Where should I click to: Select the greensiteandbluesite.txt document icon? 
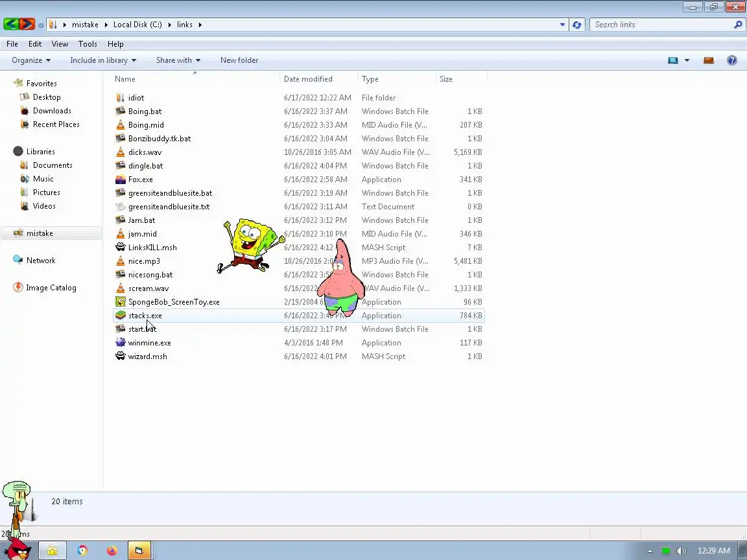tap(121, 207)
